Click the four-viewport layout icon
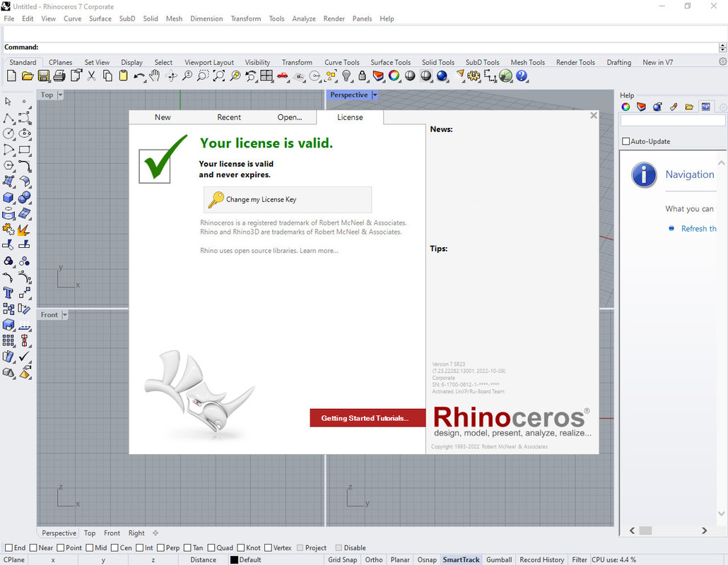 [x=266, y=76]
